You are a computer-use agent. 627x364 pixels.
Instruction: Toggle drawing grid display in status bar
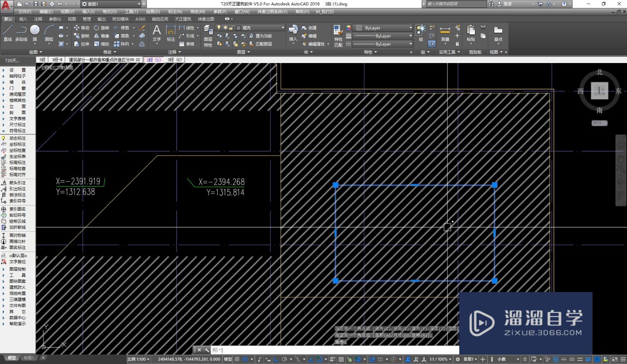tap(237, 359)
